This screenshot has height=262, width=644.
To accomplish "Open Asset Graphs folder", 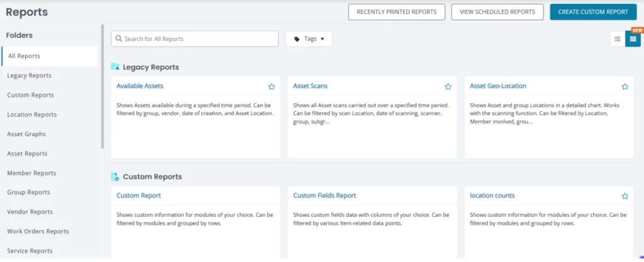I will click(x=26, y=134).
